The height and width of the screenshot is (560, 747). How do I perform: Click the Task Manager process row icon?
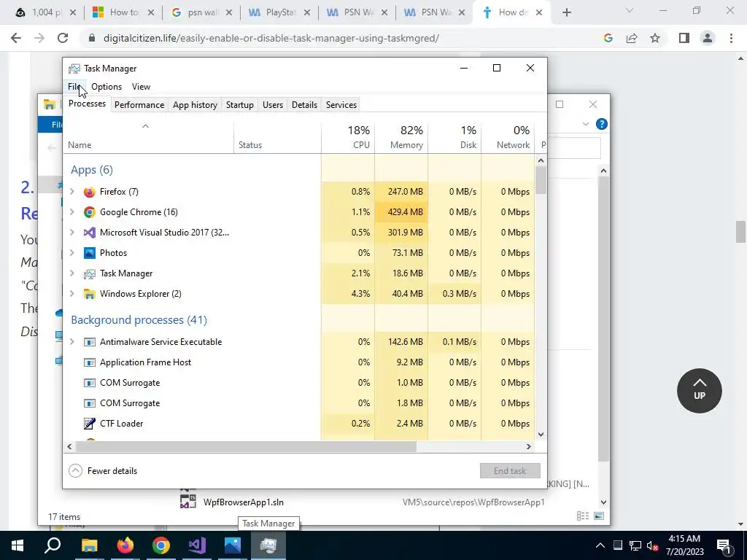(89, 274)
